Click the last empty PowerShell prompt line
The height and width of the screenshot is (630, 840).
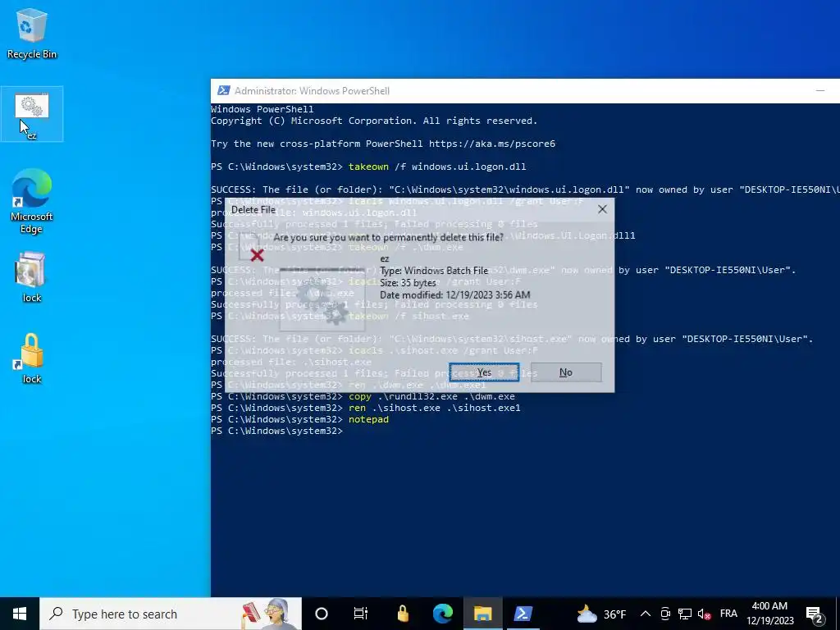(277, 431)
